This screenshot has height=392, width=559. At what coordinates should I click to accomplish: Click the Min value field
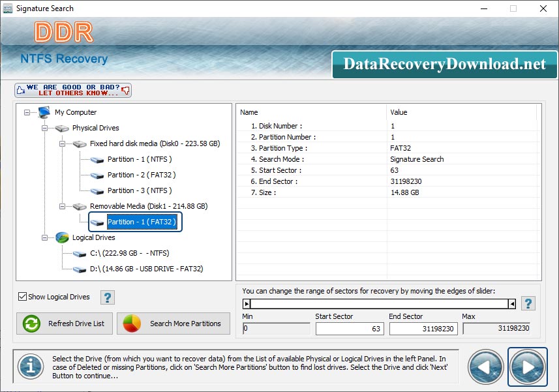coord(277,328)
